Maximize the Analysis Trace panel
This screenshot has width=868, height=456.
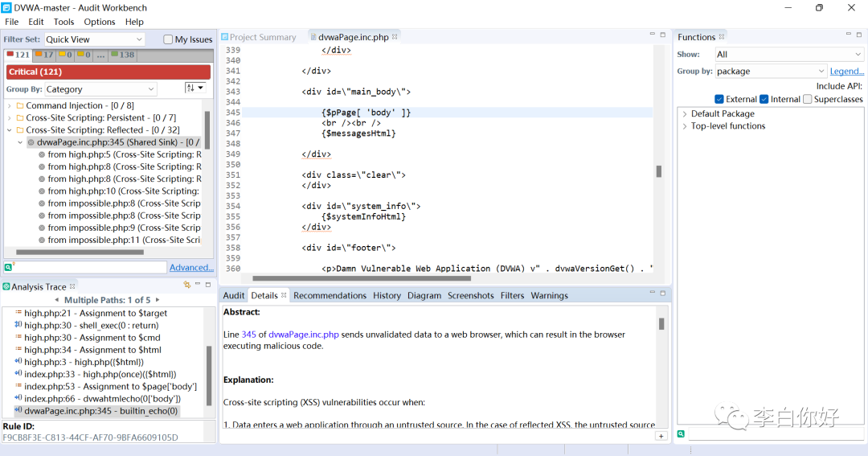(x=208, y=284)
